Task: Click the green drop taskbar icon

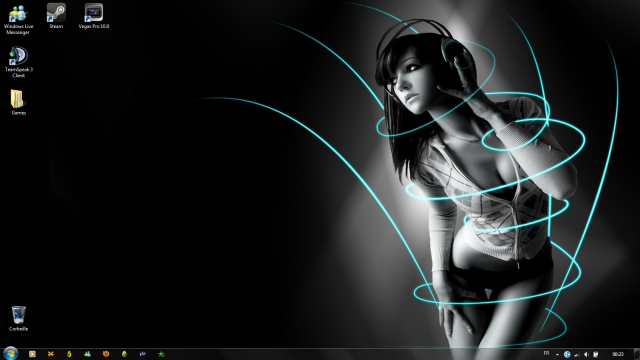Action: coord(124,354)
